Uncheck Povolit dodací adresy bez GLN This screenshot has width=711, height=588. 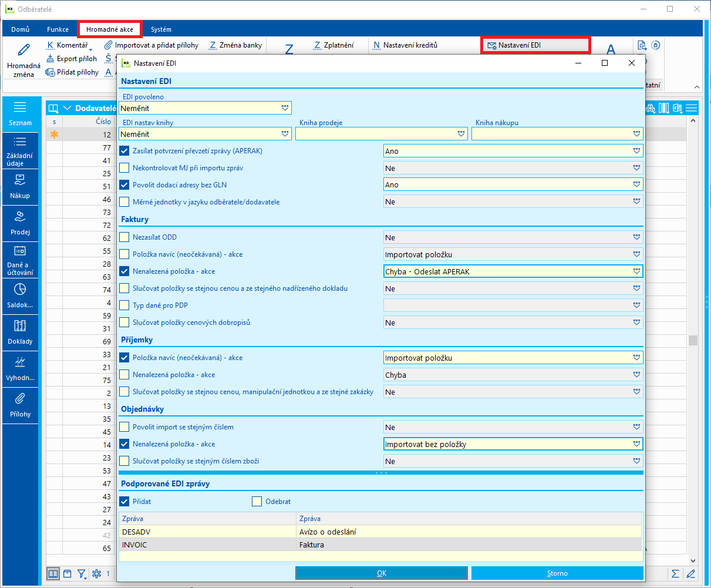(x=124, y=184)
